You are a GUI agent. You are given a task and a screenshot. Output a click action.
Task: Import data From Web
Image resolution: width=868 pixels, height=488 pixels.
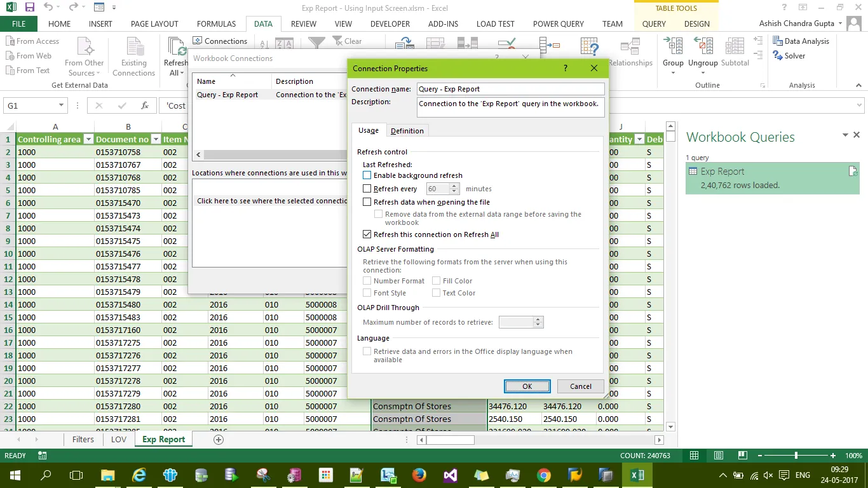click(29, 56)
